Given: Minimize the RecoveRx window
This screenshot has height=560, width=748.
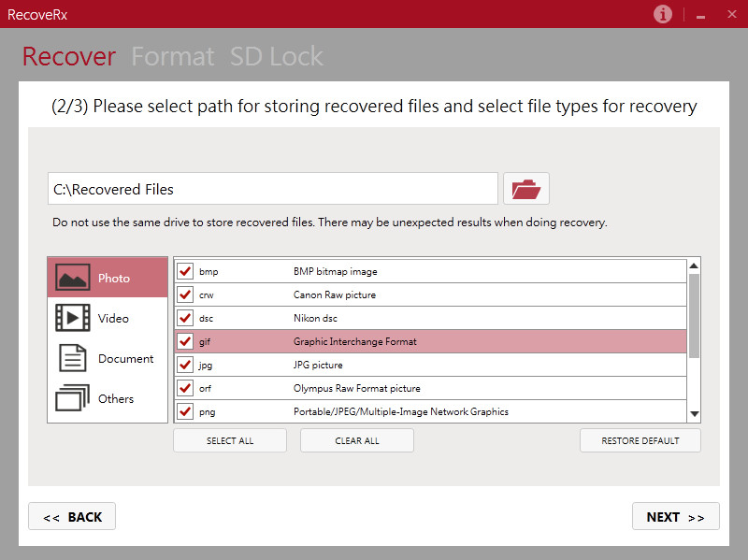Looking at the screenshot, I should point(701,15).
